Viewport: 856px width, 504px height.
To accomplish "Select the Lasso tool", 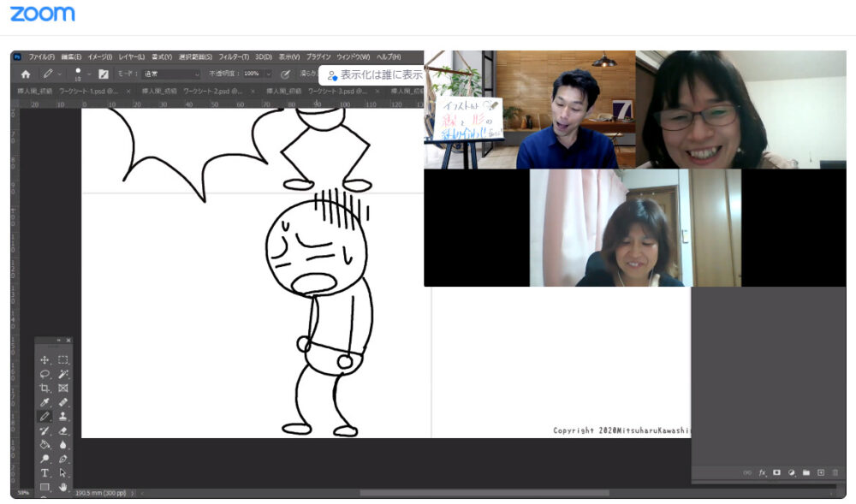I will pos(45,374).
